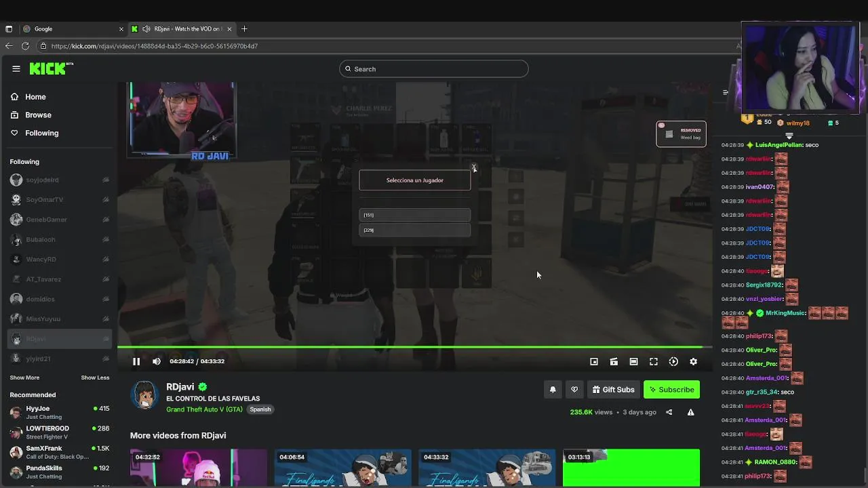Open Bubalooh followed channel
Image resolution: width=868 pixels, height=488 pixels.
(60, 239)
